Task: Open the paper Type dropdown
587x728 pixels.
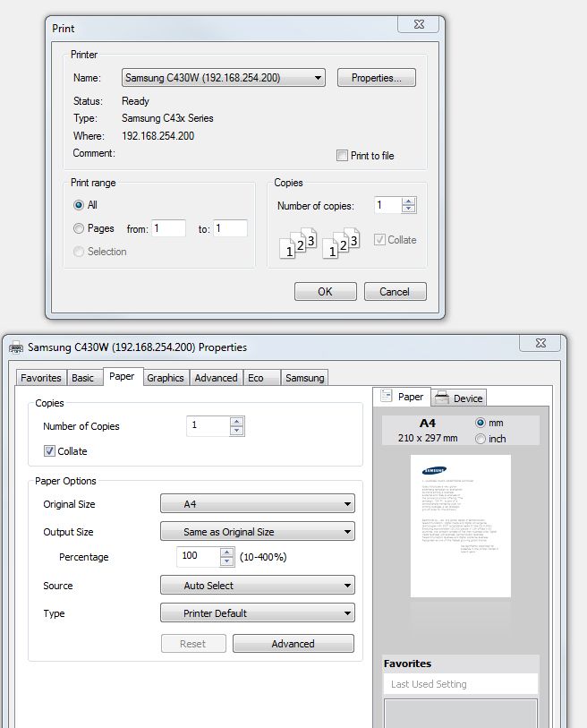Action: tap(258, 612)
